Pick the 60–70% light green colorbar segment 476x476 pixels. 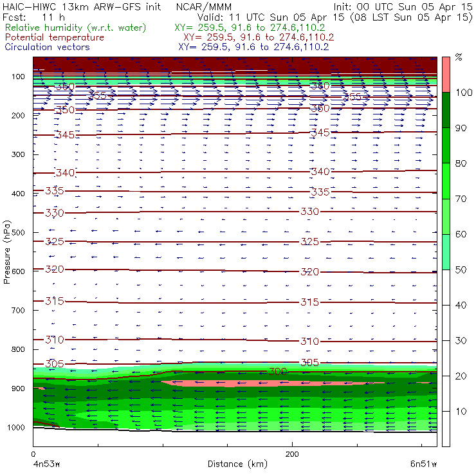[x=446, y=216]
